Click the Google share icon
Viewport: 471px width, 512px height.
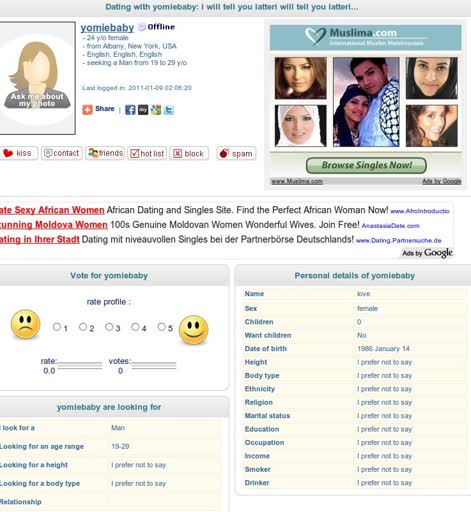pos(156,110)
